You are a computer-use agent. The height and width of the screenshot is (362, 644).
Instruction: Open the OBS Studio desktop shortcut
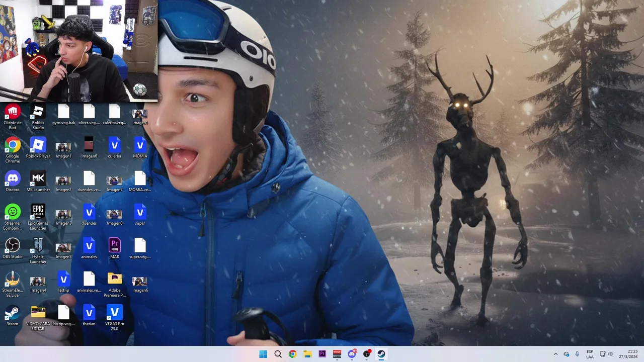13,249
